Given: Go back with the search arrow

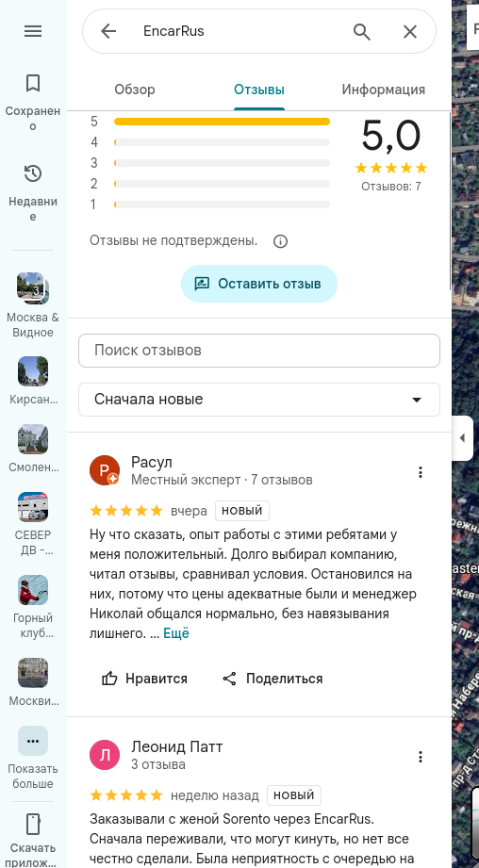Looking at the screenshot, I should [108, 31].
